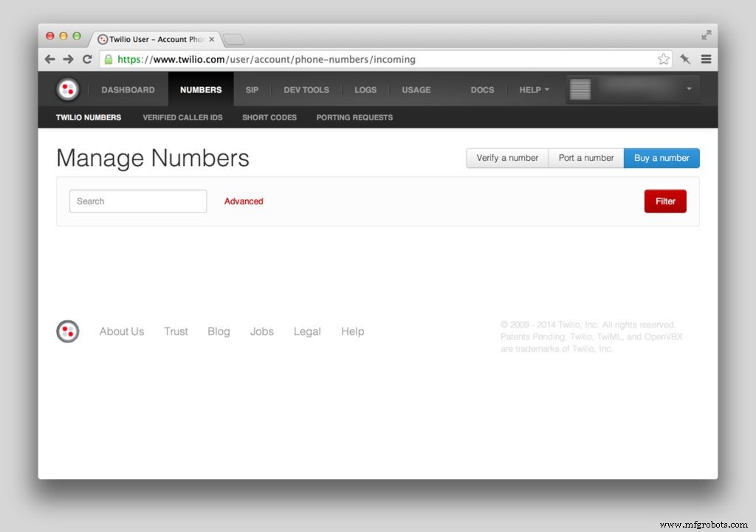Follow the About Us footer link
The height and width of the screenshot is (532, 756).
click(122, 331)
